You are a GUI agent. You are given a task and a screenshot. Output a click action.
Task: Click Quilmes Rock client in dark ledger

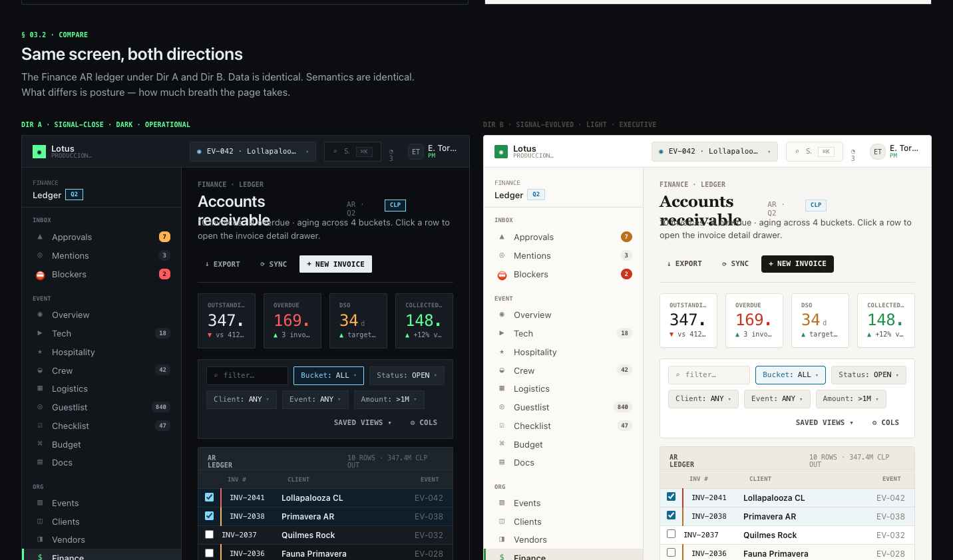[x=308, y=535]
